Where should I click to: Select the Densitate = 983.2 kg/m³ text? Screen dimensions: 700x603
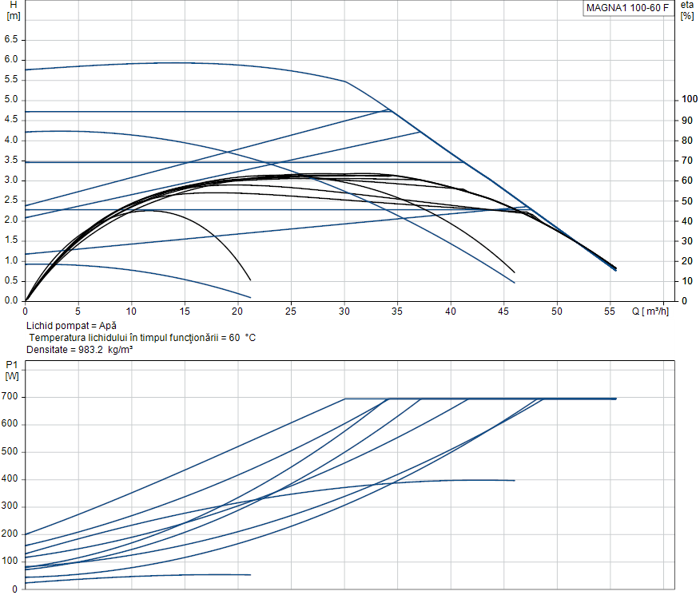pos(79,350)
